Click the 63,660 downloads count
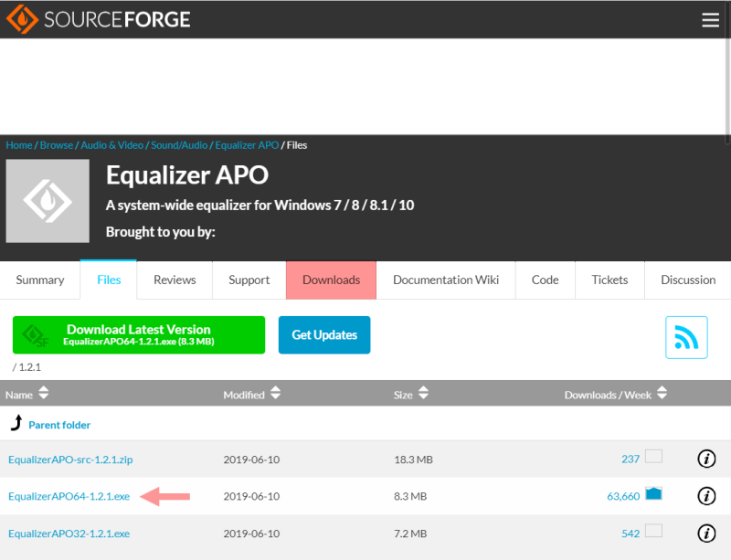 (623, 496)
